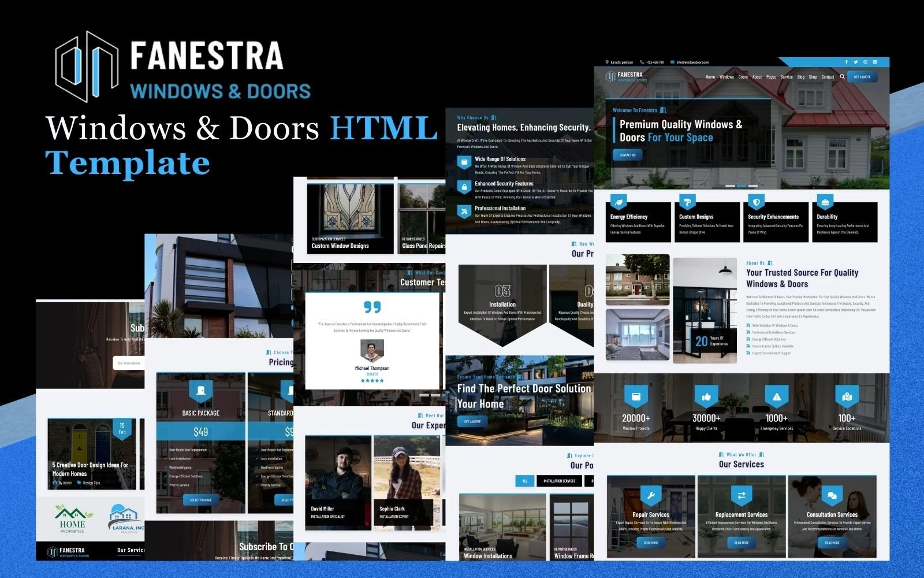Open the '5 Creative Door Design Ideas' blog post
Screen dimensions: 924x578
[x=92, y=454]
